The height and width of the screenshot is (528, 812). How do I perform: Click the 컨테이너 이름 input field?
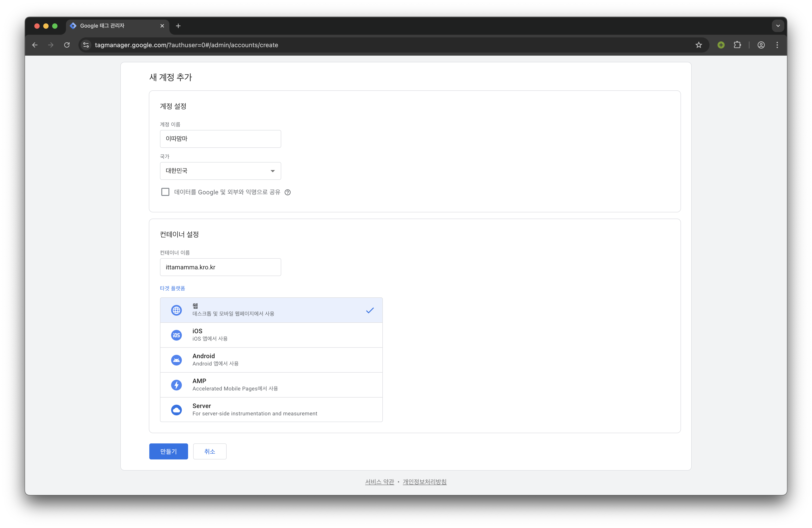click(x=220, y=267)
